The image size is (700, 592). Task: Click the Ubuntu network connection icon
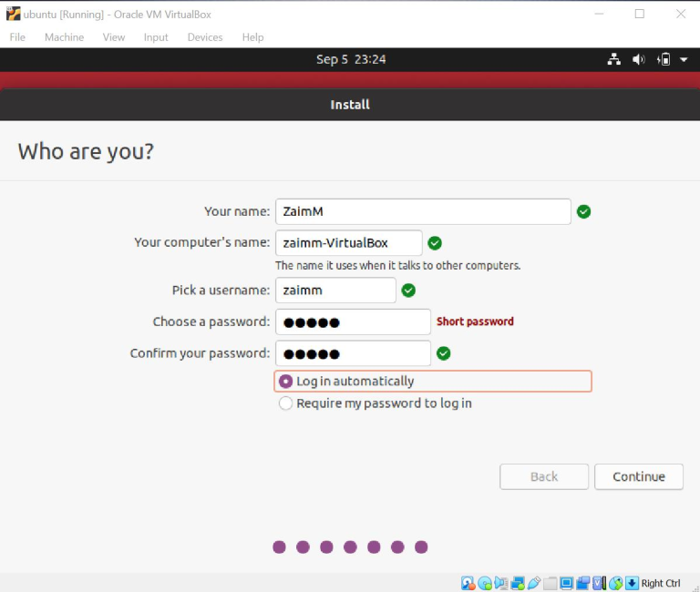(x=613, y=59)
